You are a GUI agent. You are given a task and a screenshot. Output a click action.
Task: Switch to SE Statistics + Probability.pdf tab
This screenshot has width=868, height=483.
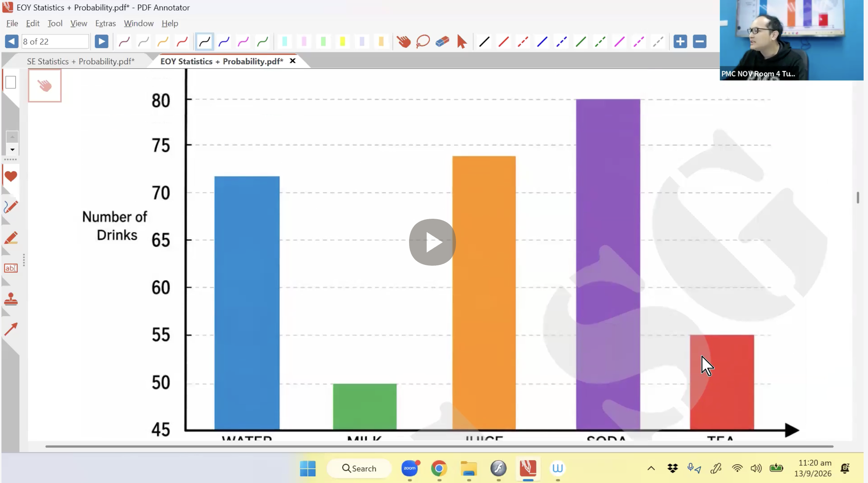point(81,61)
